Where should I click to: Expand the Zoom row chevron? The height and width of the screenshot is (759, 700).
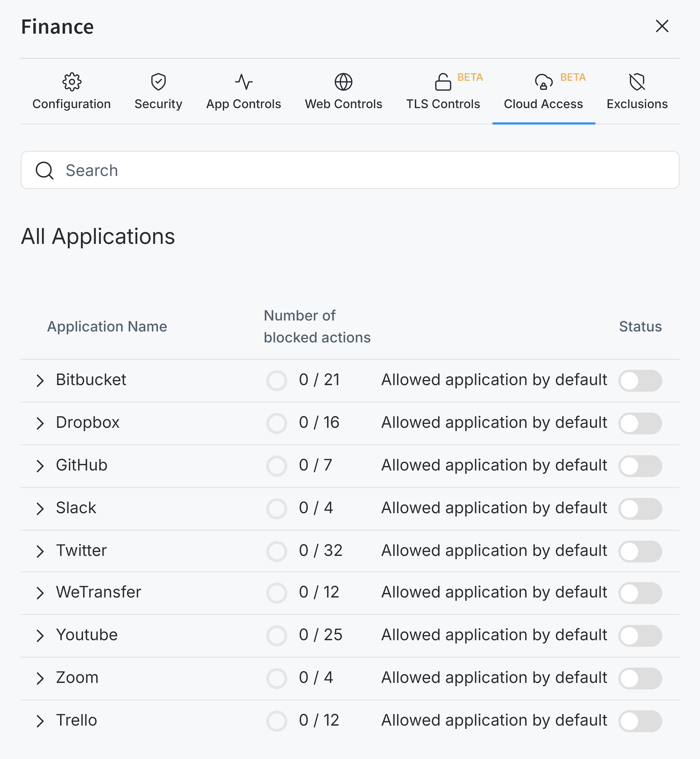(x=40, y=678)
